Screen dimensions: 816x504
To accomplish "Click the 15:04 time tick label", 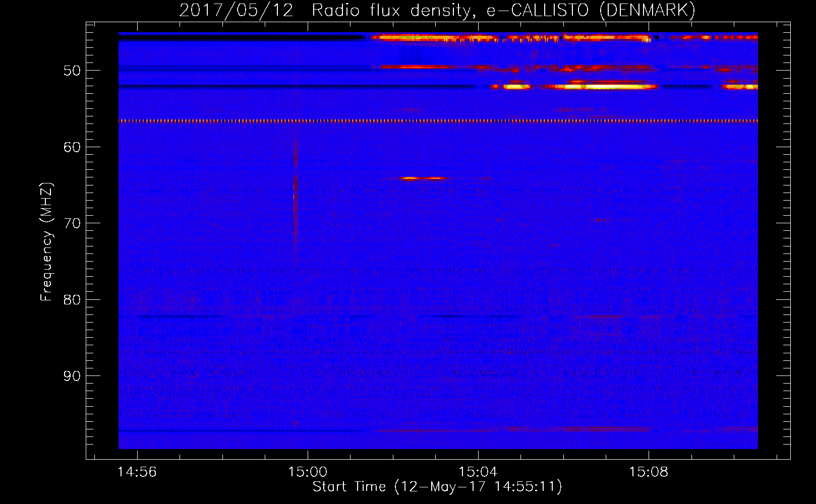I will click(478, 472).
